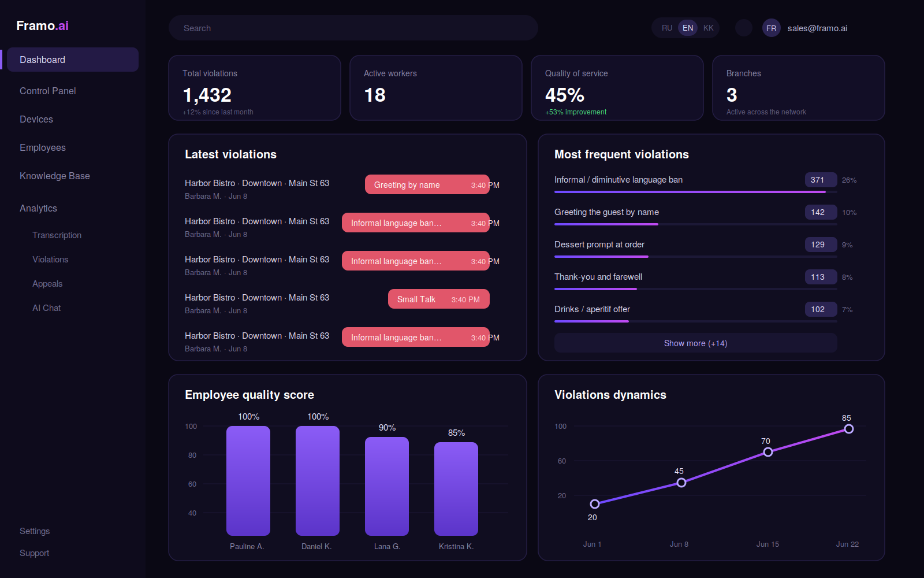The height and width of the screenshot is (578, 924).
Task: Click the Jun 8 data point labeled 45
Action: tap(681, 483)
